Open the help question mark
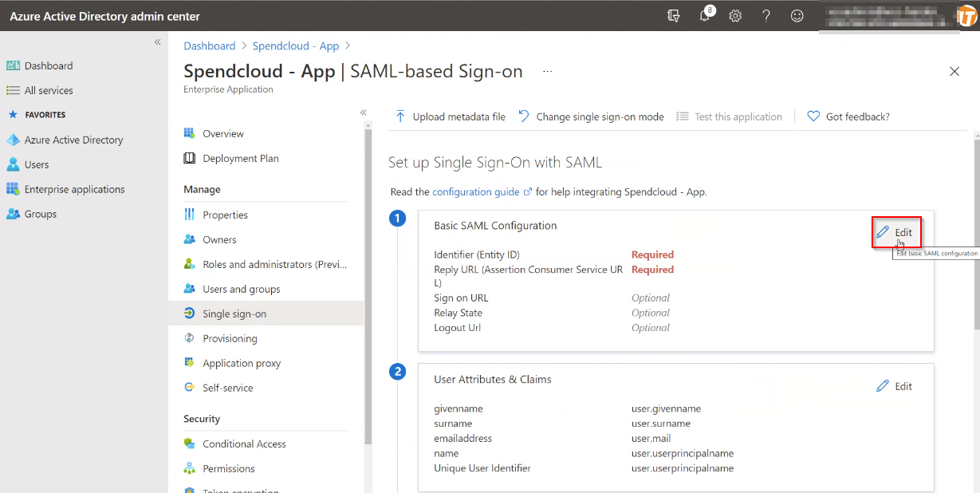Image resolution: width=980 pixels, height=493 pixels. [x=766, y=16]
